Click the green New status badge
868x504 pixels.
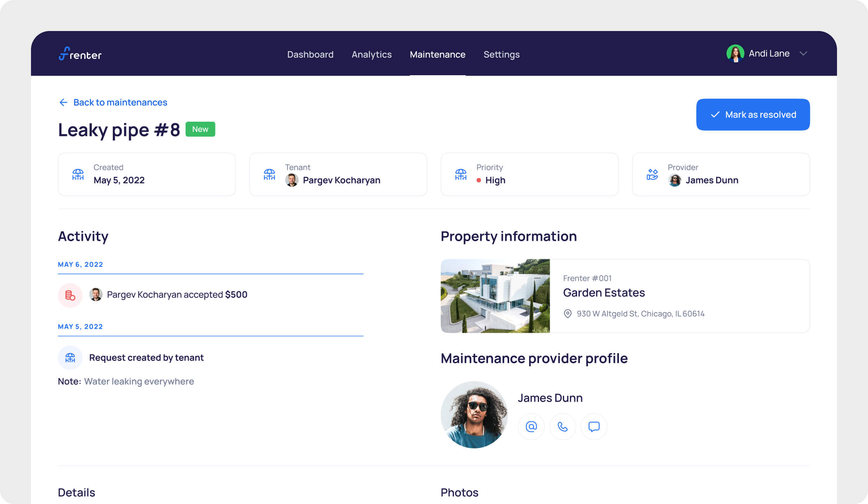200,129
